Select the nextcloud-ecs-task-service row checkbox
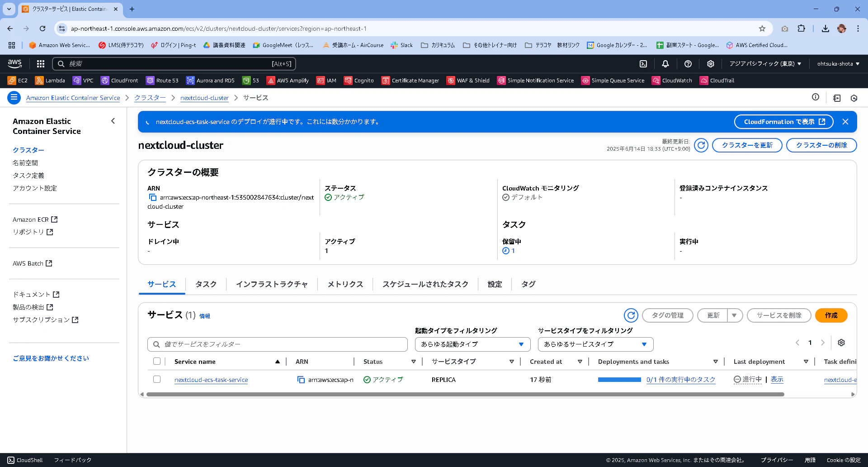Image resolution: width=868 pixels, height=467 pixels. tap(157, 379)
